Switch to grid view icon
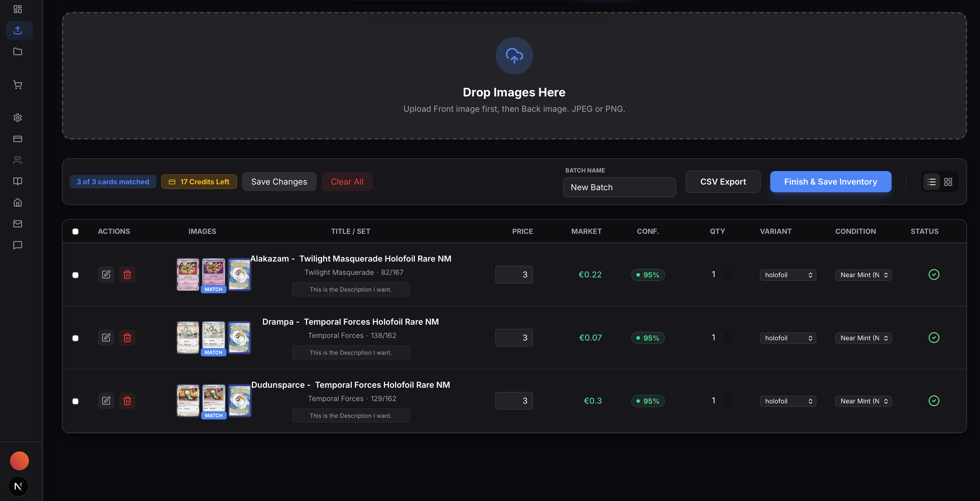980x501 pixels. pos(948,182)
